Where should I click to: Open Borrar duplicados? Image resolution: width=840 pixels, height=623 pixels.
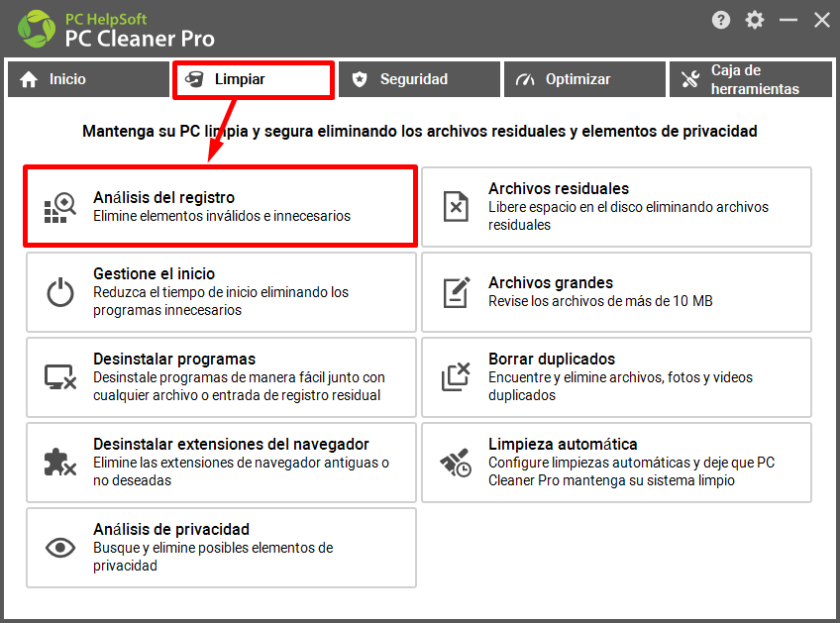click(616, 377)
